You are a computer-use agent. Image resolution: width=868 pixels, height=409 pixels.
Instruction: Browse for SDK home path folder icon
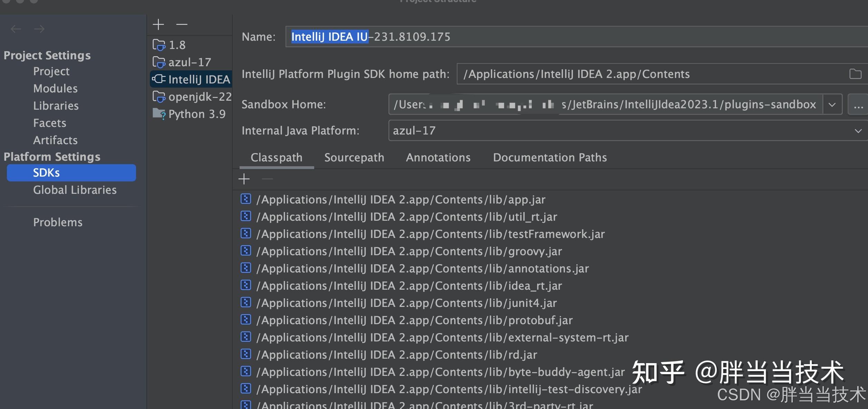(x=855, y=74)
